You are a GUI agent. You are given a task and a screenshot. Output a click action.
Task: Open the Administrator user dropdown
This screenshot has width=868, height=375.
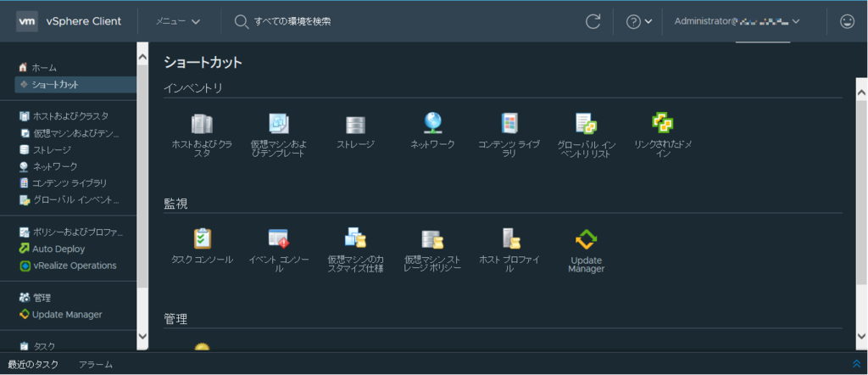pos(737,21)
